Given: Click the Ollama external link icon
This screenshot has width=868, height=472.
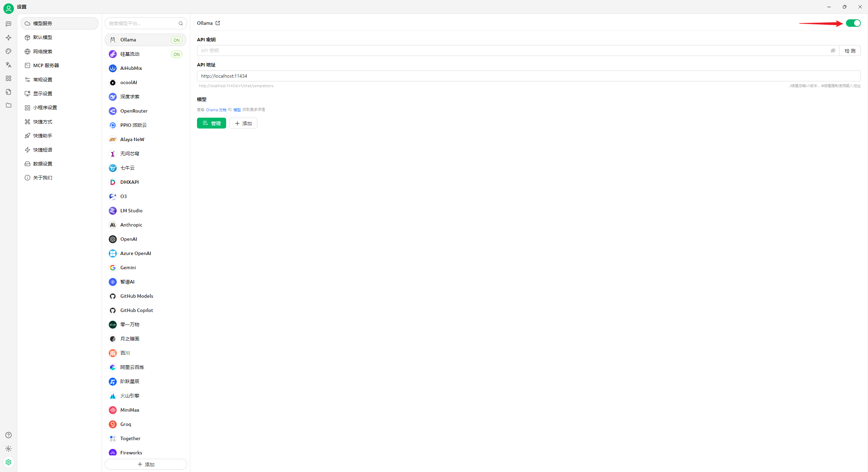Looking at the screenshot, I should (x=218, y=23).
